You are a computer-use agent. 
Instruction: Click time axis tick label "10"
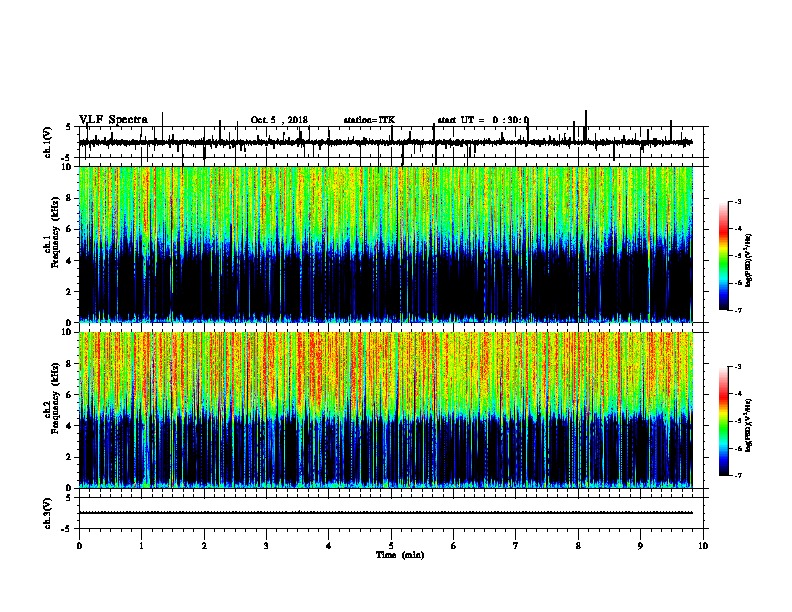[x=703, y=546]
